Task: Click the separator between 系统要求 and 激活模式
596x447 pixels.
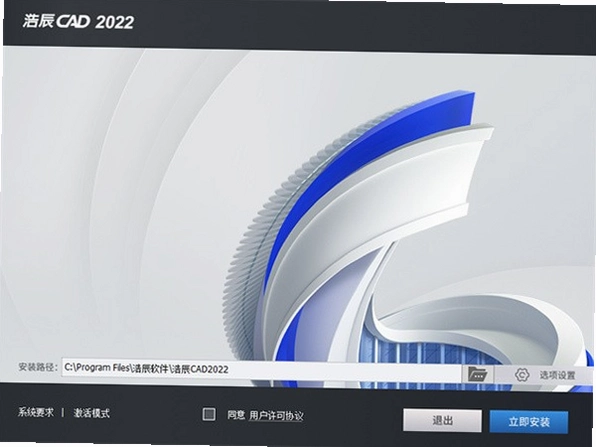Action: [x=63, y=412]
